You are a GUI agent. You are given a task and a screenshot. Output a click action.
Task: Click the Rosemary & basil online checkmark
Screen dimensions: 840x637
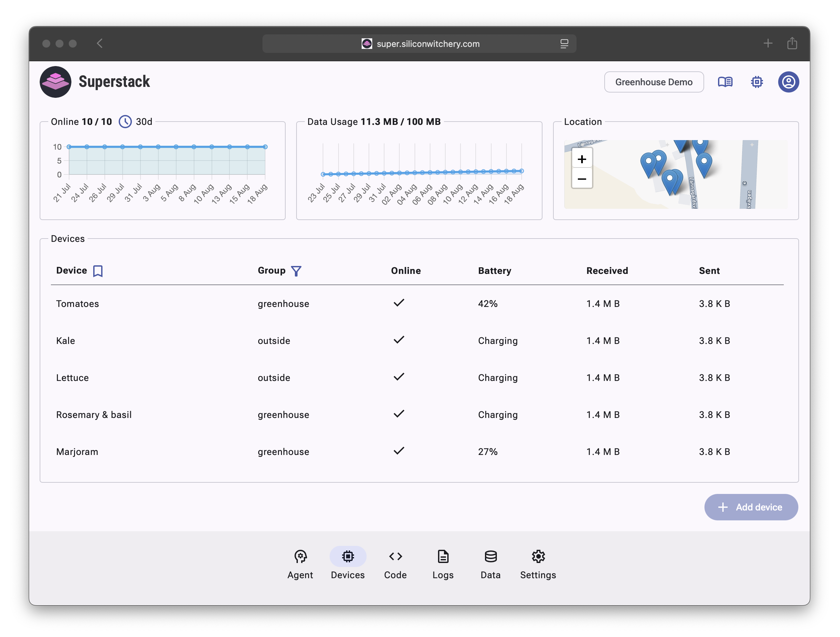(399, 414)
